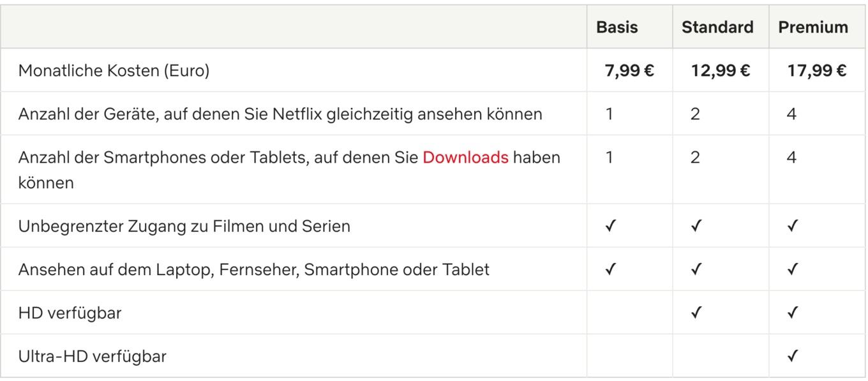Screen dimensions: 868x381
Task: Click Ansehen auf dem Laptop checkmark under Premium
Action: 792,269
